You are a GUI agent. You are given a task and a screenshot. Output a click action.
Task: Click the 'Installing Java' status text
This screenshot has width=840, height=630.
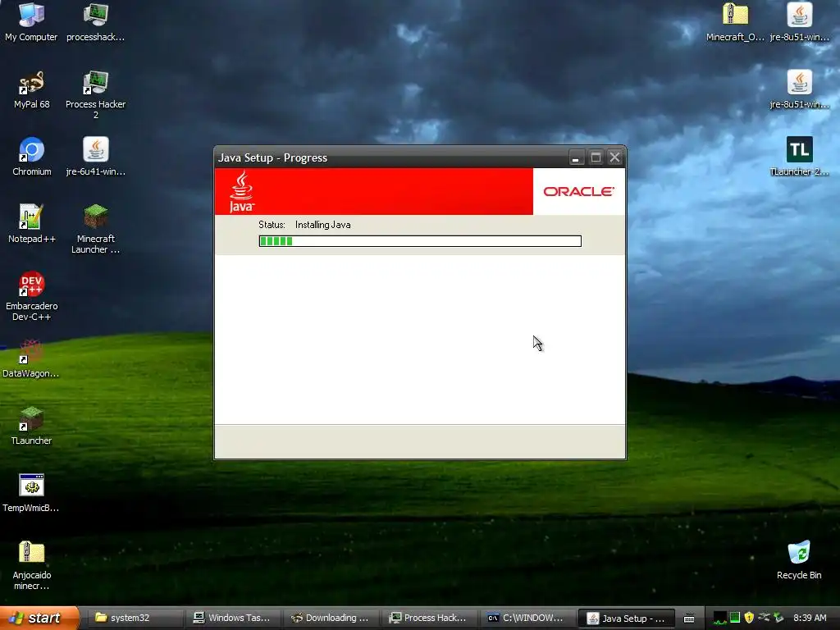click(x=322, y=225)
